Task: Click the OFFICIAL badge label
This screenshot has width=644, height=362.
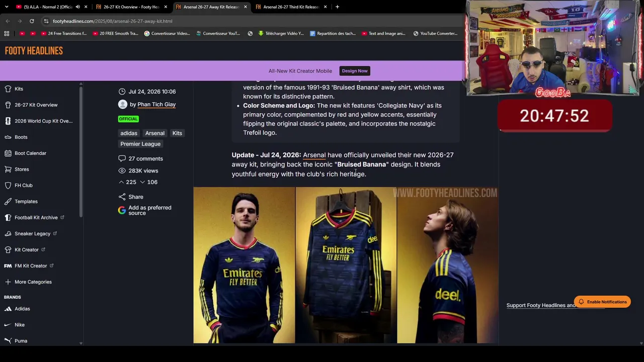Action: point(128,119)
